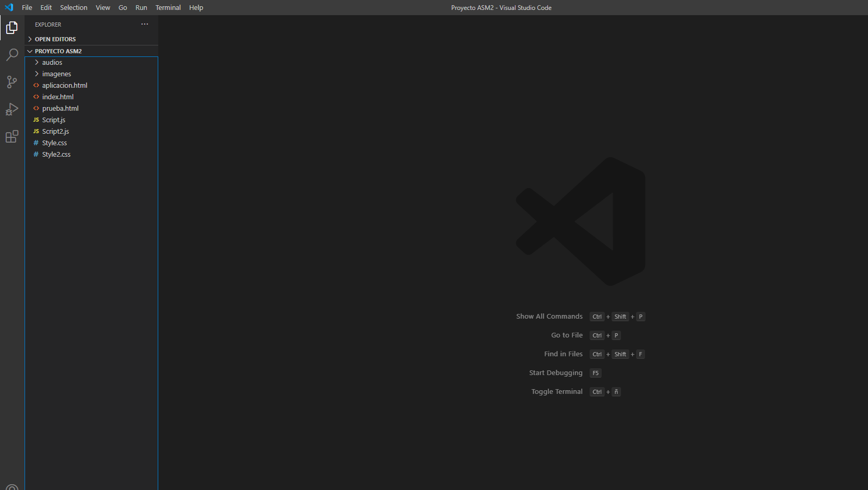Click the VS Code logo in title bar
This screenshot has width=868, height=490.
[9, 7]
